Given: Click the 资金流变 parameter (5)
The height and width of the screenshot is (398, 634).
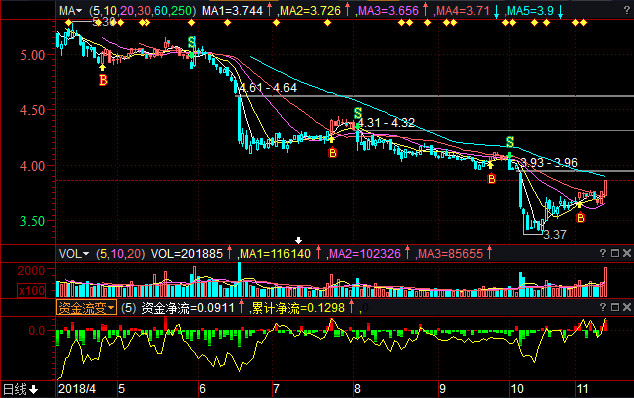Looking at the screenshot, I should (129, 308).
